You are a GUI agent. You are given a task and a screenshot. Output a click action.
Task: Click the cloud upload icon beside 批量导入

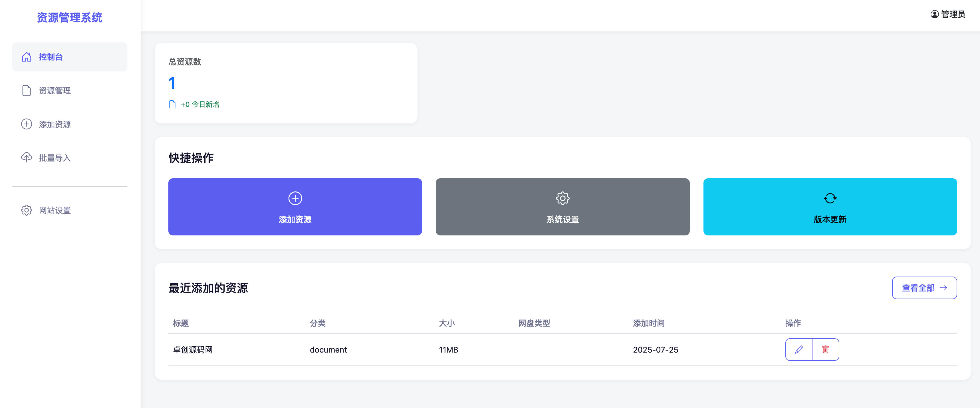click(x=26, y=157)
